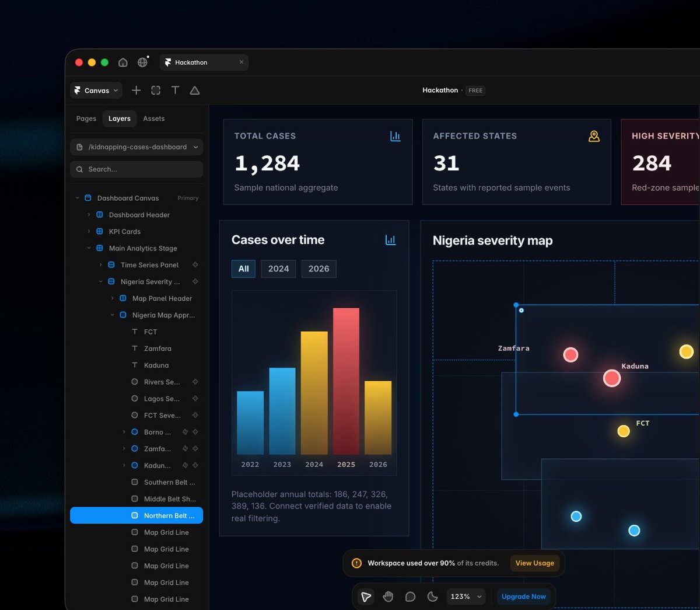Click the View Usage button
700x610 pixels.
tap(535, 563)
